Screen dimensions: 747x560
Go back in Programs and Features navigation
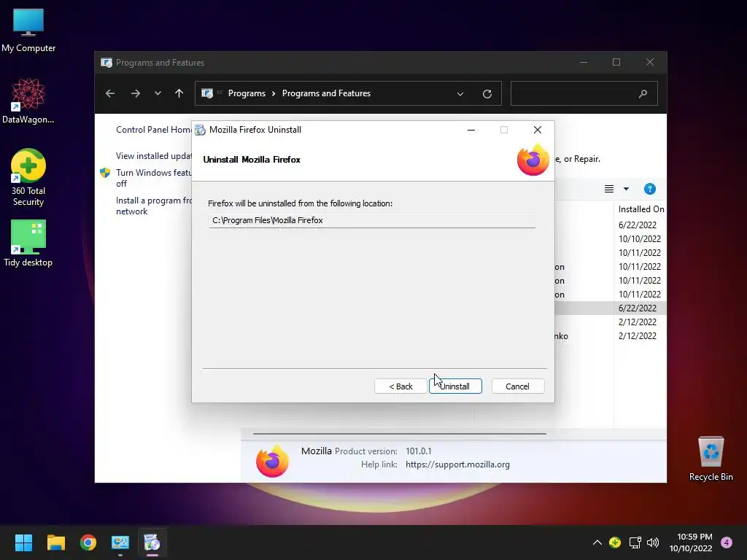[110, 93]
